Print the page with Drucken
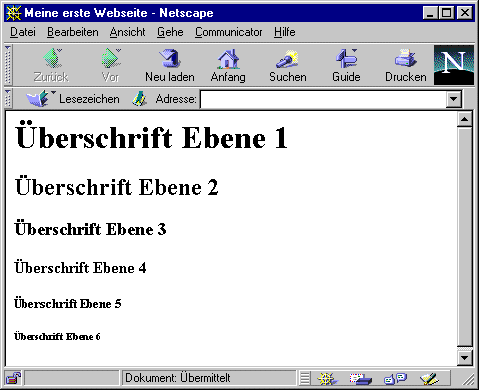This screenshot has width=479, height=390. [x=406, y=66]
